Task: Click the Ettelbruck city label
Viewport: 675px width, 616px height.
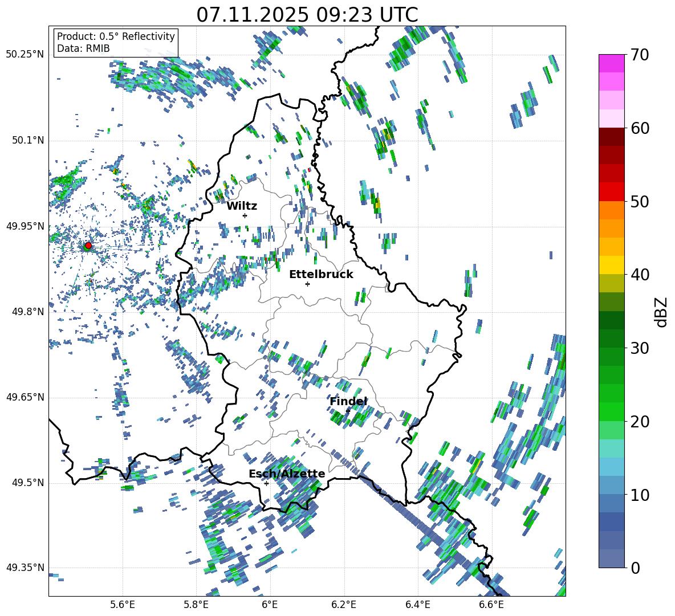Action: [x=321, y=275]
